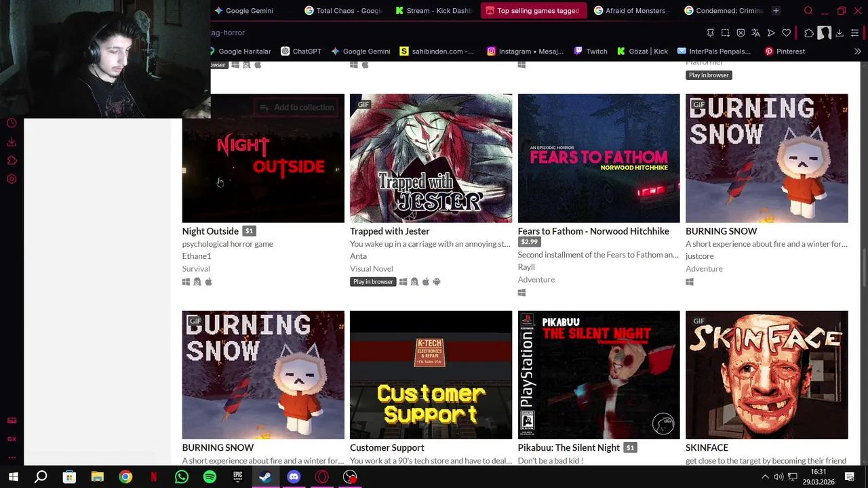Open Discord from taskbar
Screen dimensions: 868x488
coord(294,477)
